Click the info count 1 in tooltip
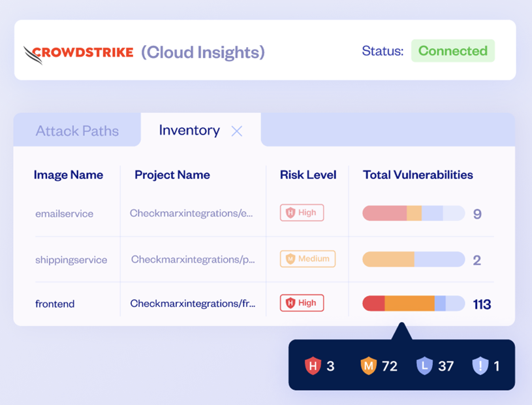The image size is (532, 405). (x=496, y=366)
